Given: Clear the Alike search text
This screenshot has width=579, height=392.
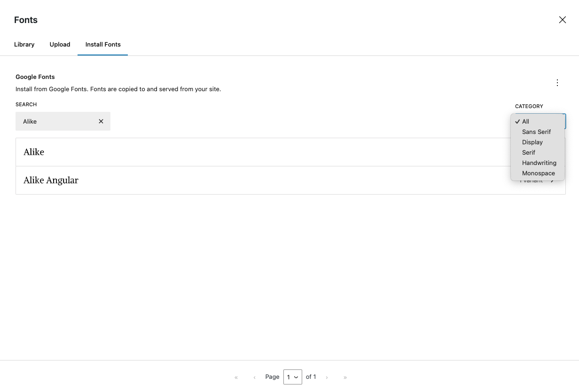Looking at the screenshot, I should [101, 121].
